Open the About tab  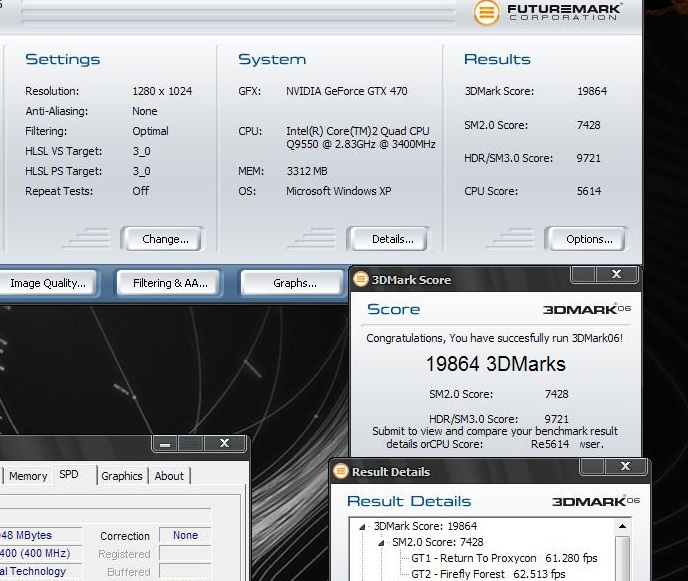tap(169, 476)
